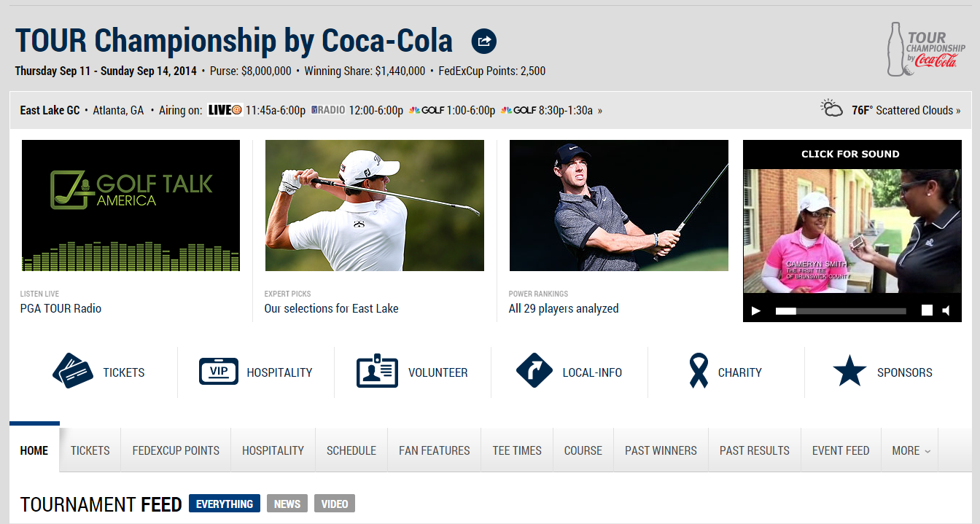The width and height of the screenshot is (980, 524).
Task: Mute the video using the speaker icon
Action: coord(946,311)
